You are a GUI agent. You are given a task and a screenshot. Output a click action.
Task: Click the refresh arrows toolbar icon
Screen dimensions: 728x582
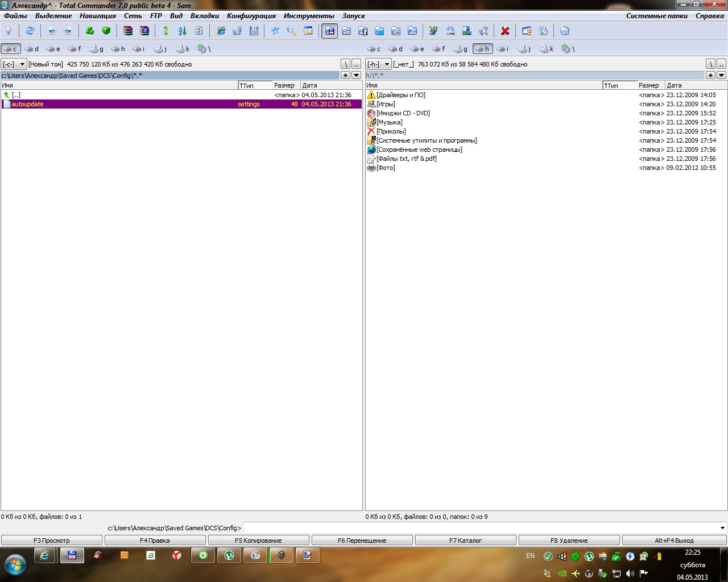click(x=30, y=31)
